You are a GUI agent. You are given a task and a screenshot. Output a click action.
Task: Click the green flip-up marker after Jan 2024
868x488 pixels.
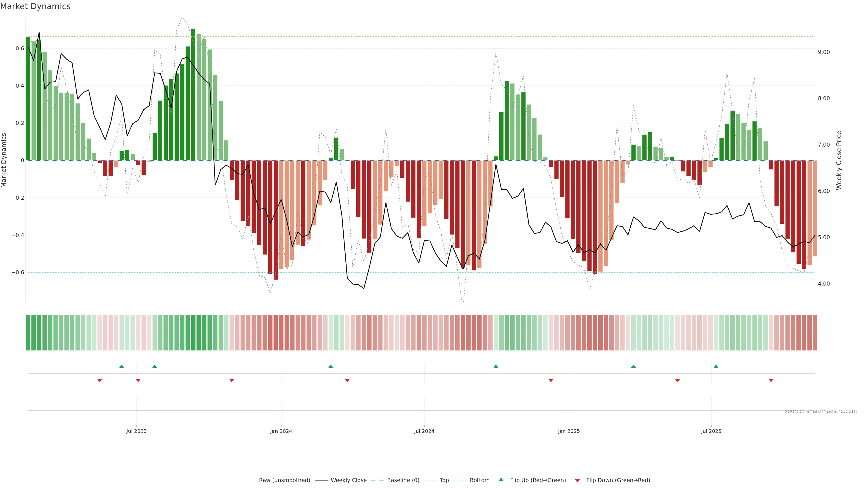(x=330, y=366)
